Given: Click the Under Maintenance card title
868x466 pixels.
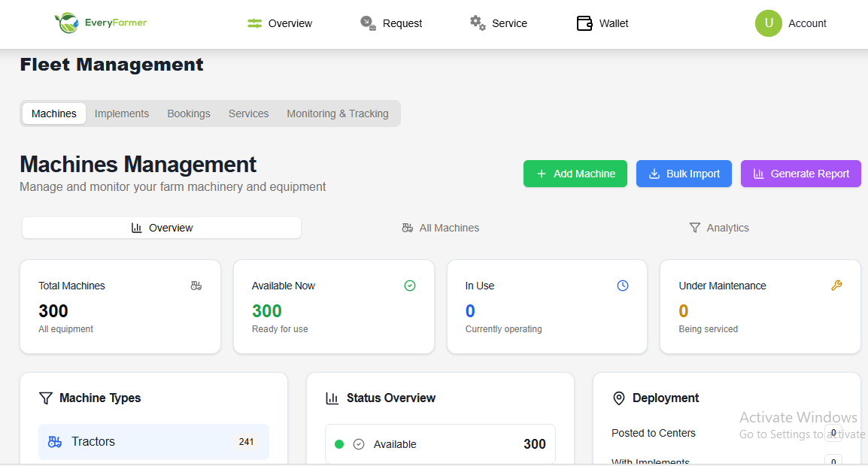Looking at the screenshot, I should pyautogui.click(x=722, y=286).
